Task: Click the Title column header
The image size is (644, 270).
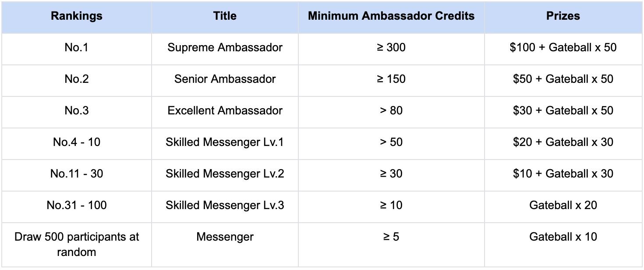Action: (x=225, y=17)
